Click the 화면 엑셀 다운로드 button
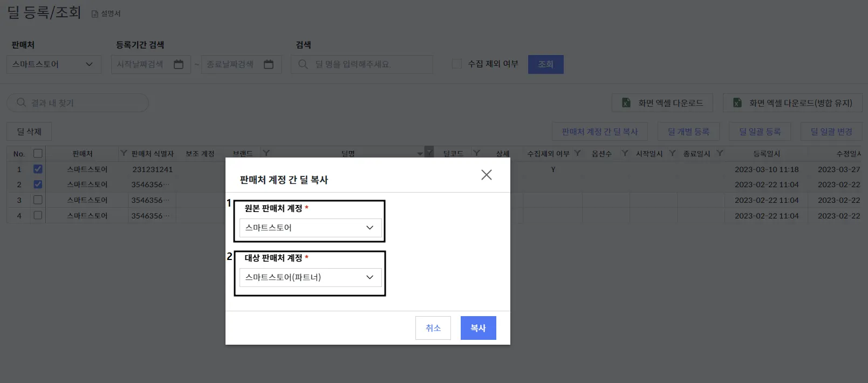Screen dimensions: 868x383 click(x=662, y=102)
